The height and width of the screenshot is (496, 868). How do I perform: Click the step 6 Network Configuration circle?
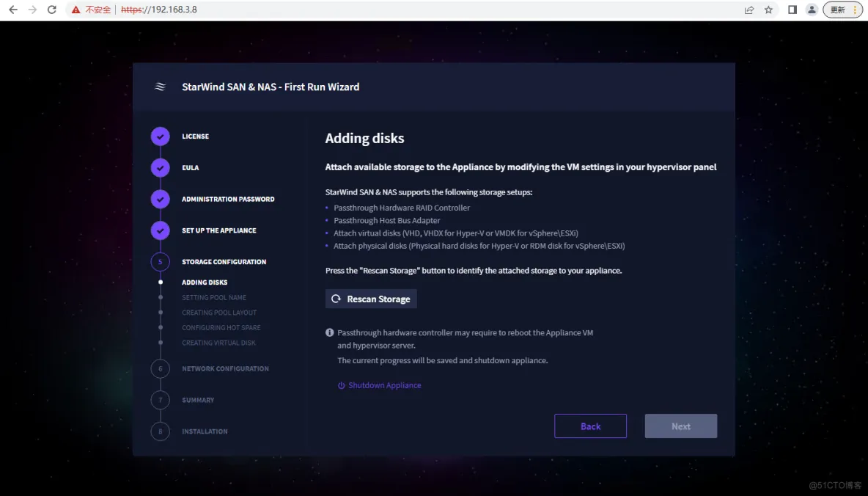[x=160, y=368]
